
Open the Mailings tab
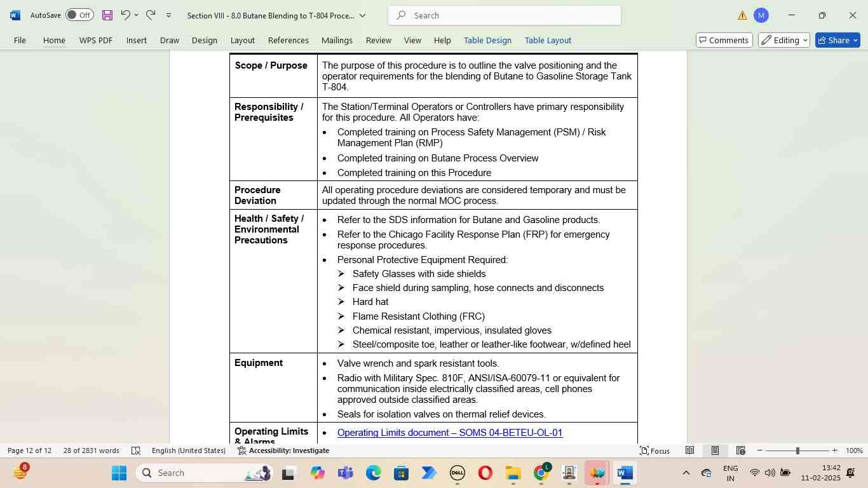(337, 40)
